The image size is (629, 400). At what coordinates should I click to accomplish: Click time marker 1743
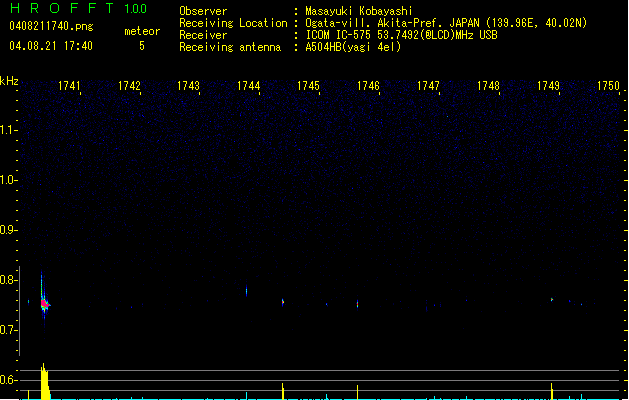point(188,86)
